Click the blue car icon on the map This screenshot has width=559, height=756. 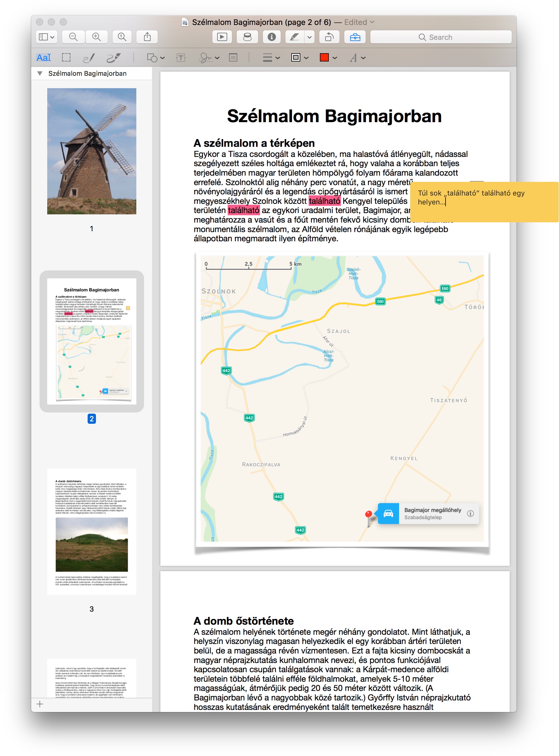(x=388, y=514)
